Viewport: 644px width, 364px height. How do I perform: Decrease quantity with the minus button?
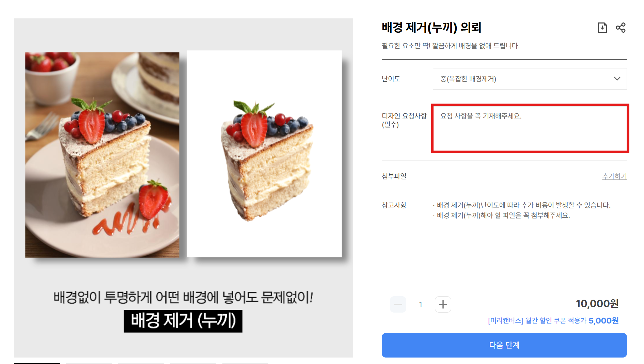click(x=398, y=304)
